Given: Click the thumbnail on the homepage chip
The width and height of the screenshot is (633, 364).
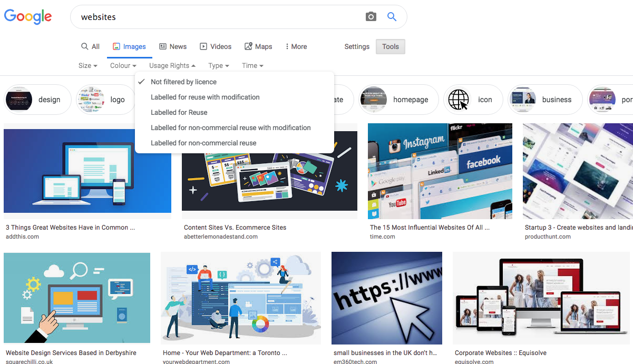Looking at the screenshot, I should tap(374, 100).
